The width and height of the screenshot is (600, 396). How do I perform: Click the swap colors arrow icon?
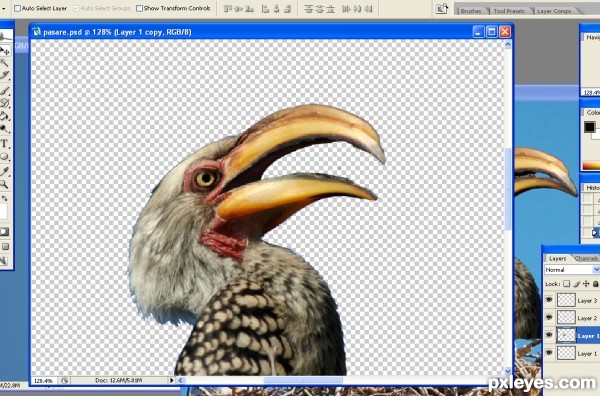[5, 198]
